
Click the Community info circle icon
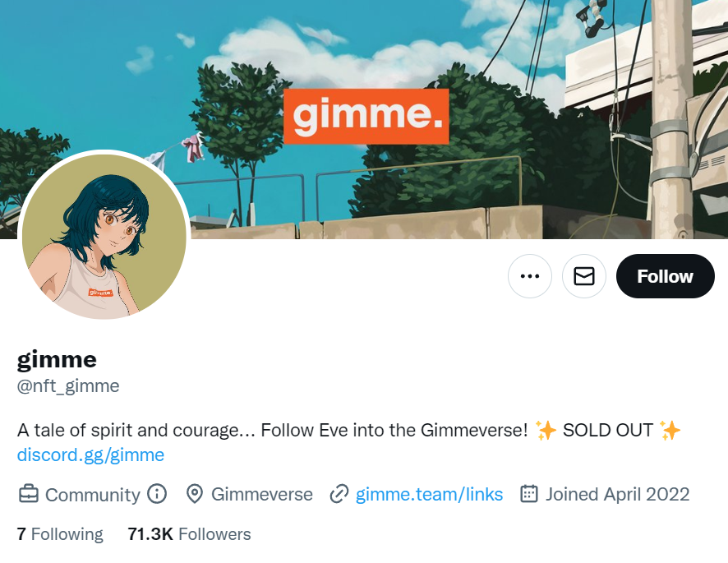(x=157, y=494)
